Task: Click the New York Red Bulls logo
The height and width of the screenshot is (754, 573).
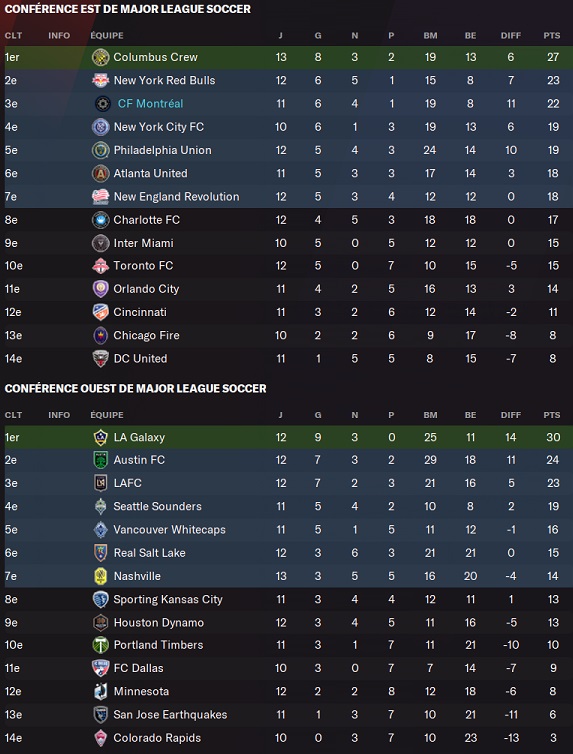Action: [x=100, y=80]
